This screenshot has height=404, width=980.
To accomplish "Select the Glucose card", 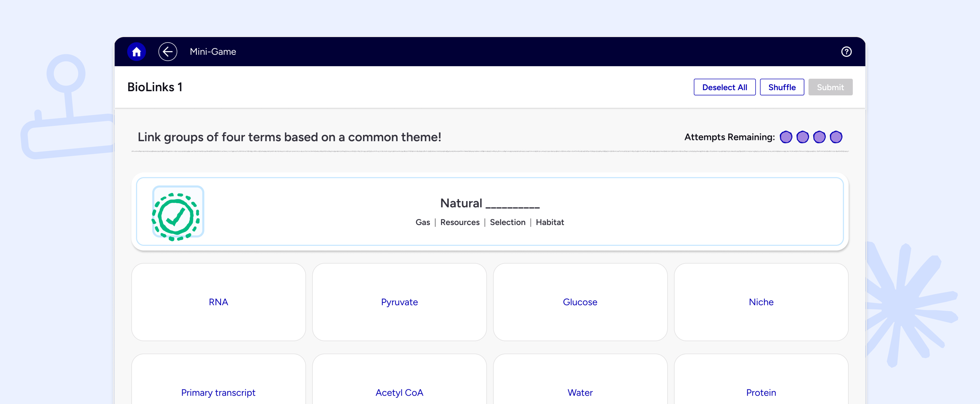I will point(580,302).
